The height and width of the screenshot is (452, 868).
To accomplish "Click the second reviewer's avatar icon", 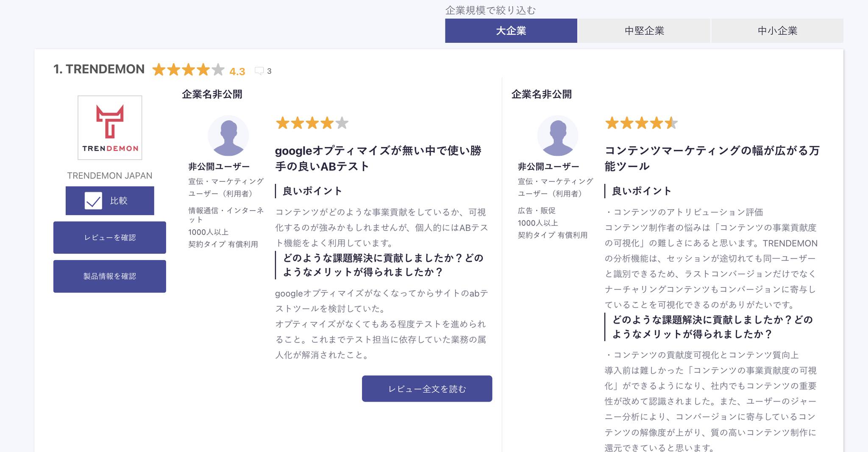I will pos(558,136).
